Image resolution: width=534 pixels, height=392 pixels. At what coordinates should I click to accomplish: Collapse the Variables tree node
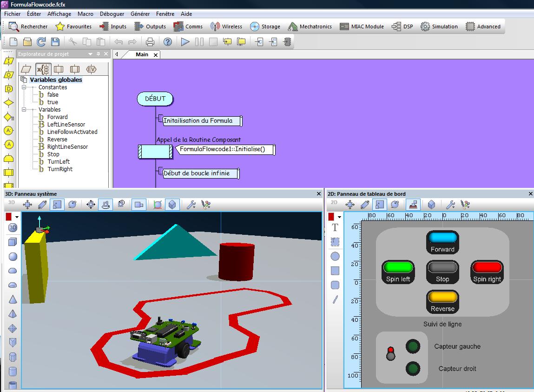[x=24, y=110]
